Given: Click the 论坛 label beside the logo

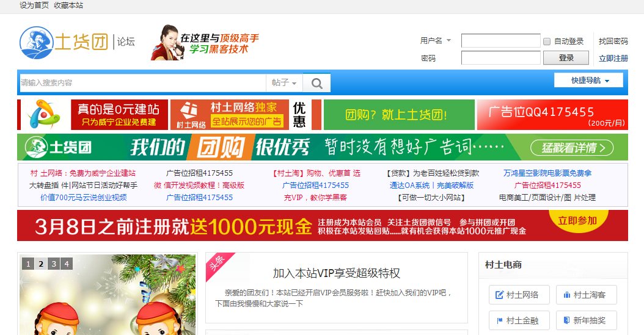Looking at the screenshot, I should tap(126, 41).
